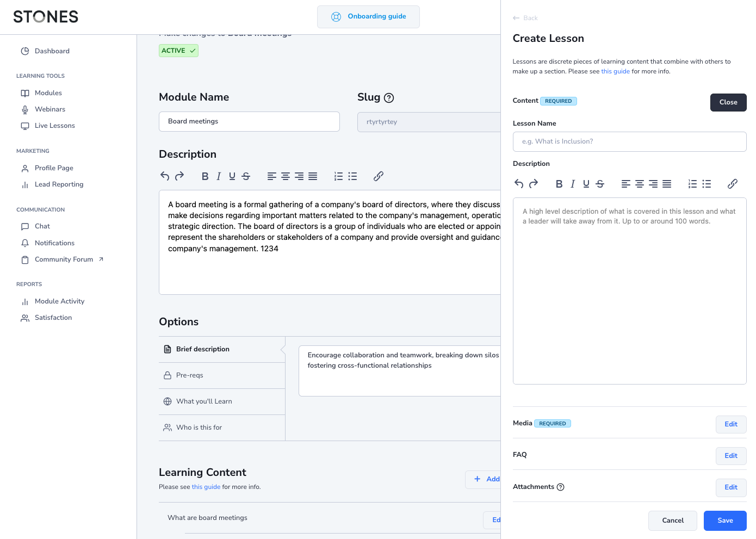Apply numbered list in module description toolbar
756x539 pixels.
pos(338,176)
